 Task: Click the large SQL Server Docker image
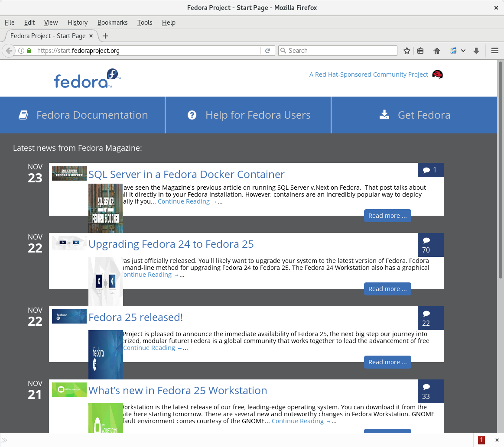coord(106,208)
